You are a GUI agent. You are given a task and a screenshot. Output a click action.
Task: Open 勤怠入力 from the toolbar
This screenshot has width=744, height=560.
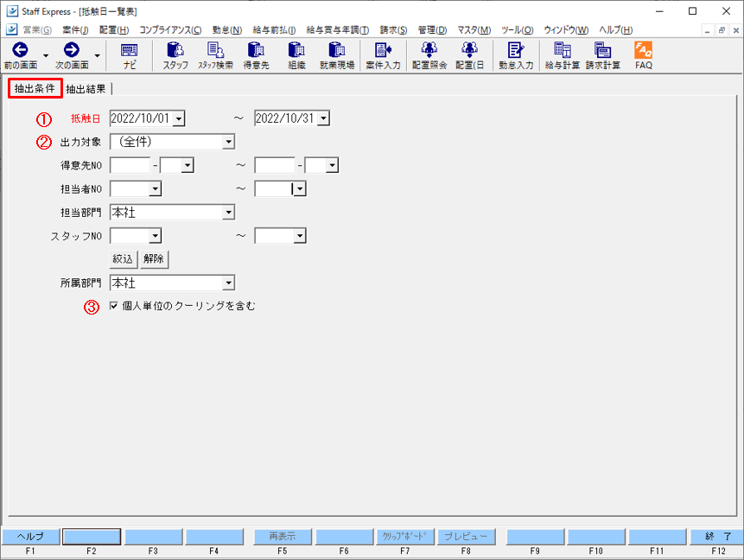click(x=516, y=55)
